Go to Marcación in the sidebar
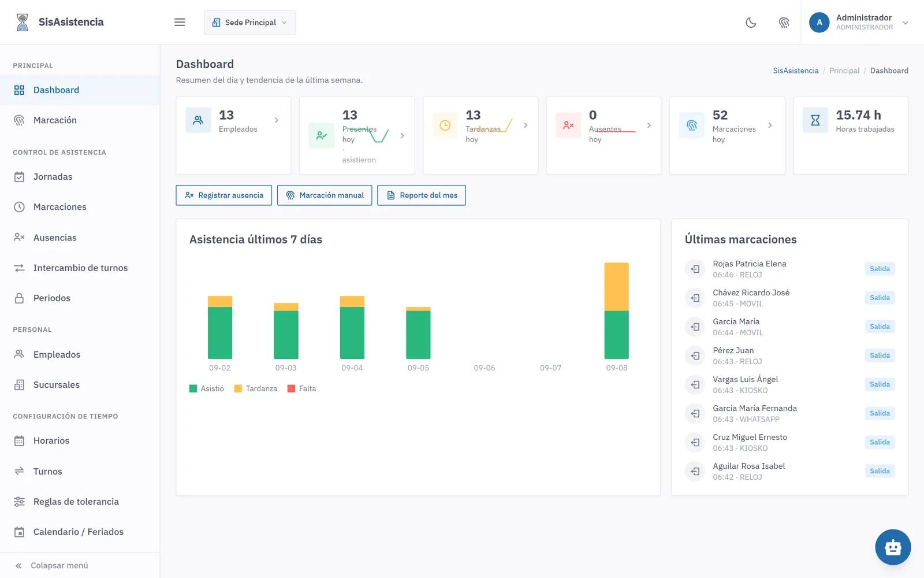This screenshot has height=578, width=924. (80, 120)
